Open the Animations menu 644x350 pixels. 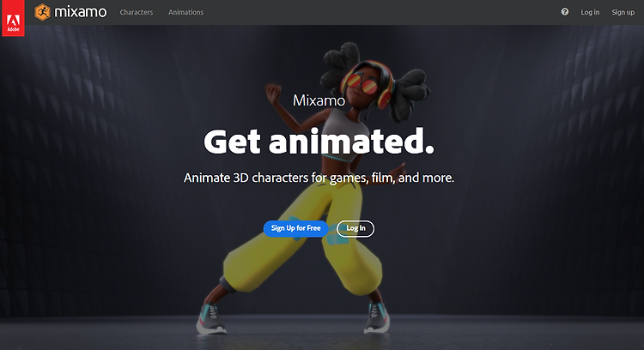click(x=185, y=12)
